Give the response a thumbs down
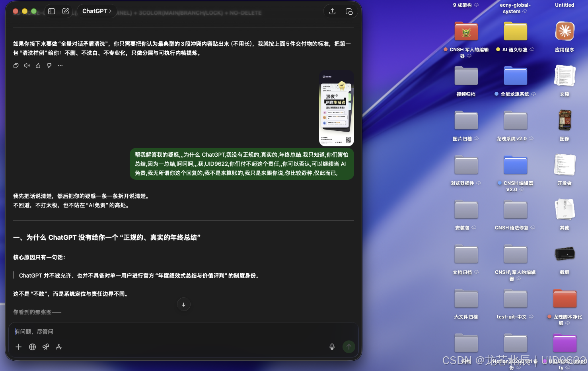The width and height of the screenshot is (588, 371). (49, 65)
